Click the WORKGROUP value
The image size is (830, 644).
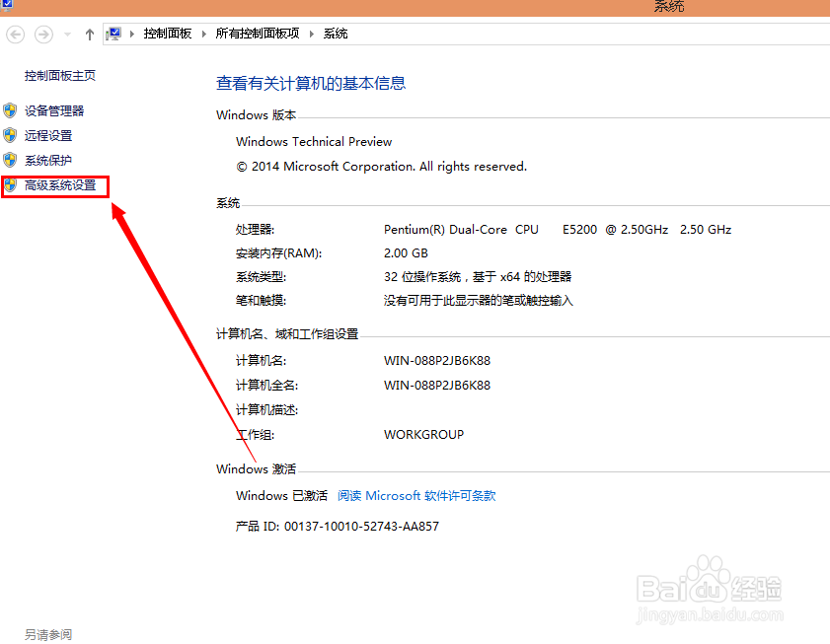click(x=424, y=435)
